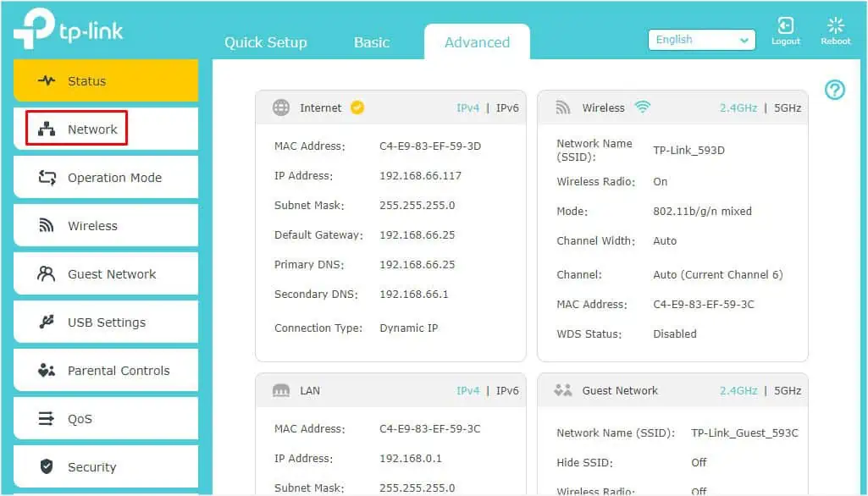Switch to the Quick Setup tab
Image resolution: width=868 pixels, height=496 pixels.
click(x=265, y=42)
